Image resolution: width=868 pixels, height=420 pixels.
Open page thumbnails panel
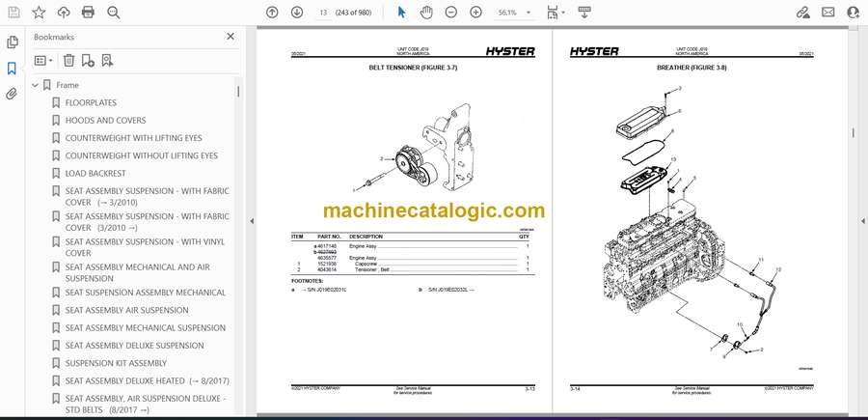[12, 42]
